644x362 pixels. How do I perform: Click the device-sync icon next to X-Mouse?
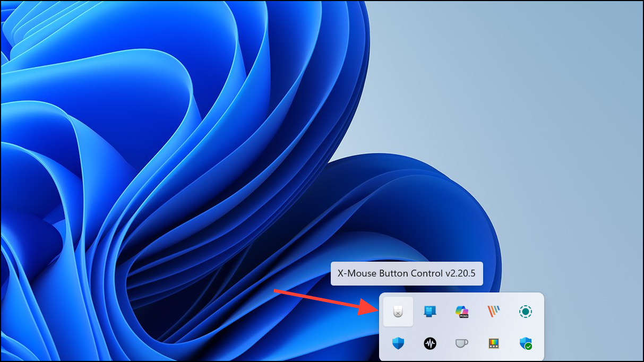pos(430,312)
